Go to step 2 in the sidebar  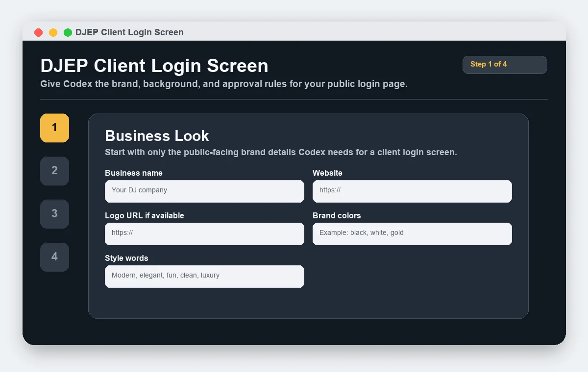tap(54, 171)
